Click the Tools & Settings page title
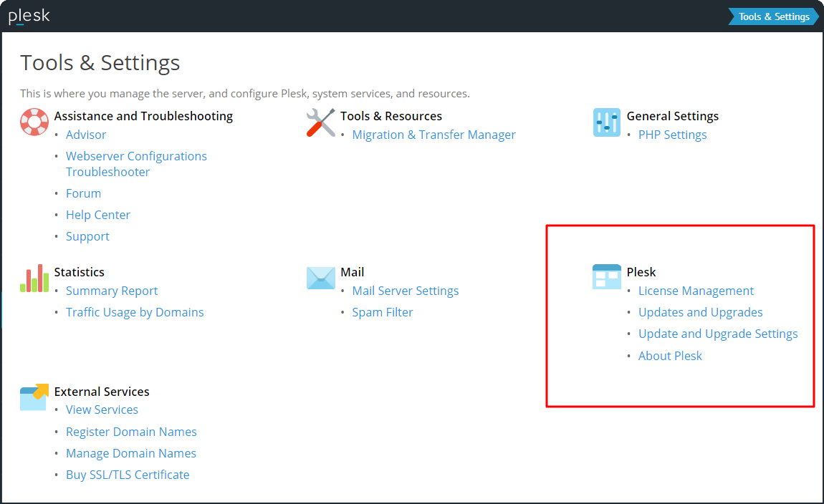This screenshot has width=824, height=504. (100, 62)
